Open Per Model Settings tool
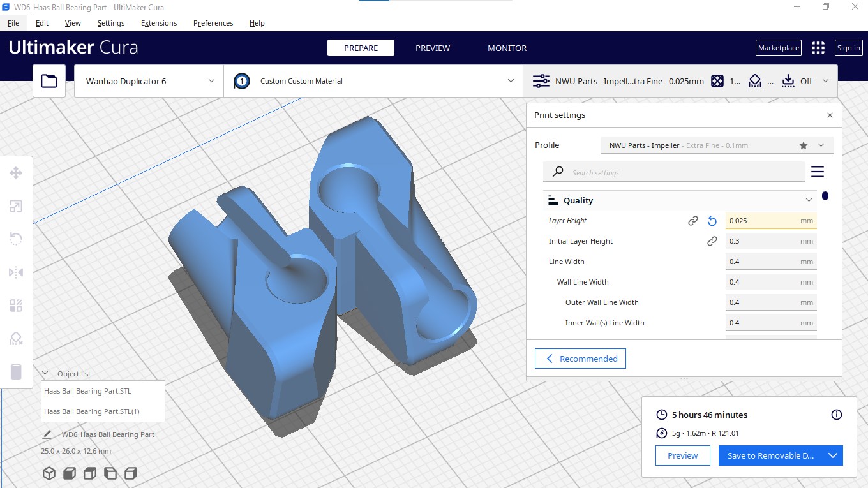 click(16, 306)
